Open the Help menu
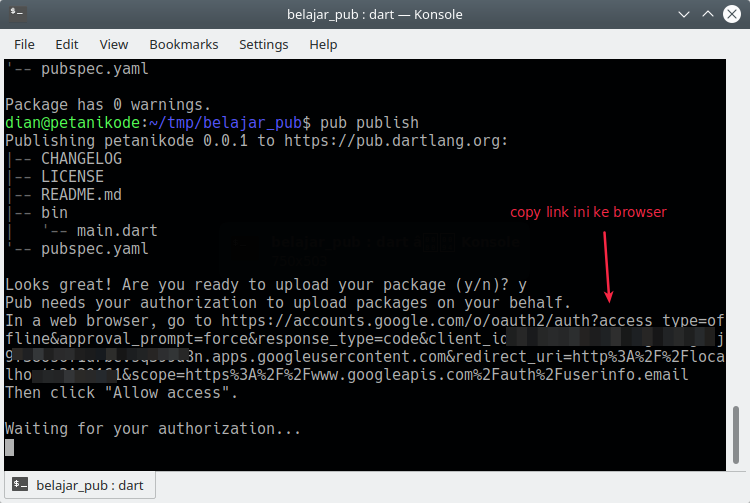 click(323, 44)
